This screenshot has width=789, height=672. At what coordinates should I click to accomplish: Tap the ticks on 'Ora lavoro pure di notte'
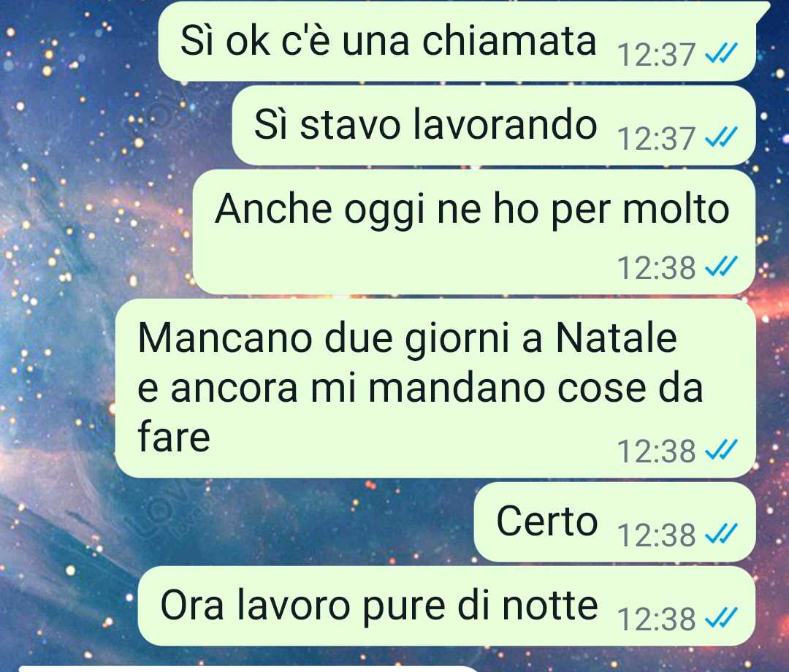pos(722,618)
